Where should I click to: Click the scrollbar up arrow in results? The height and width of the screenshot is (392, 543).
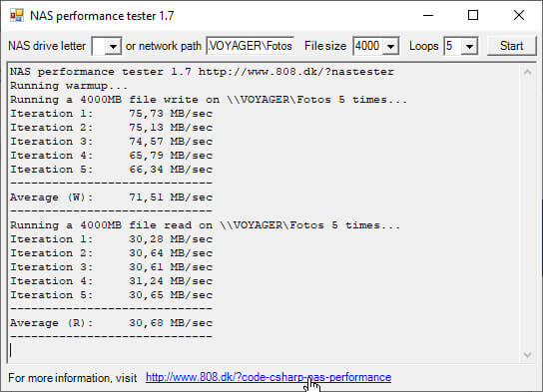527,72
